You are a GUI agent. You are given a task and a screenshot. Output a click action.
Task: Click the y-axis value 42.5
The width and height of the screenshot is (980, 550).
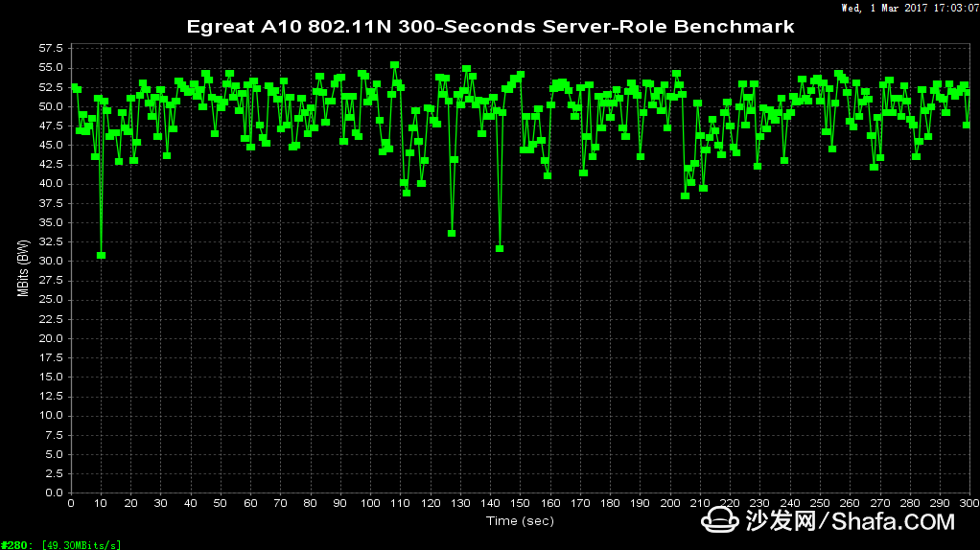[x=51, y=164]
